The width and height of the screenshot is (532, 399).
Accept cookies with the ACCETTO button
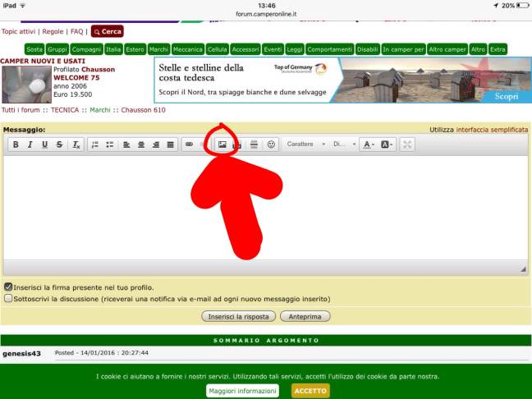(x=310, y=391)
